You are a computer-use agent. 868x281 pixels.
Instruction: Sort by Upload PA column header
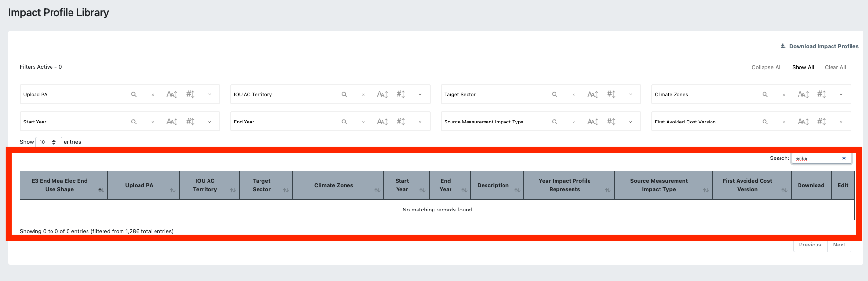point(143,185)
